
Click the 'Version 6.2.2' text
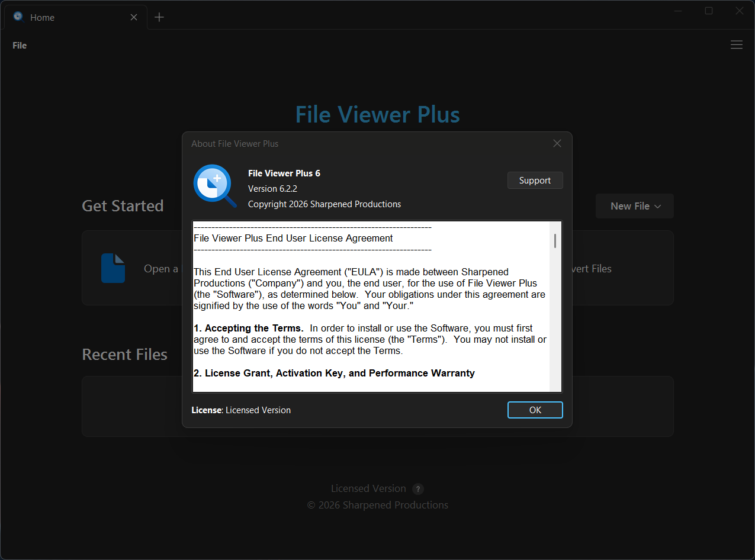click(272, 188)
